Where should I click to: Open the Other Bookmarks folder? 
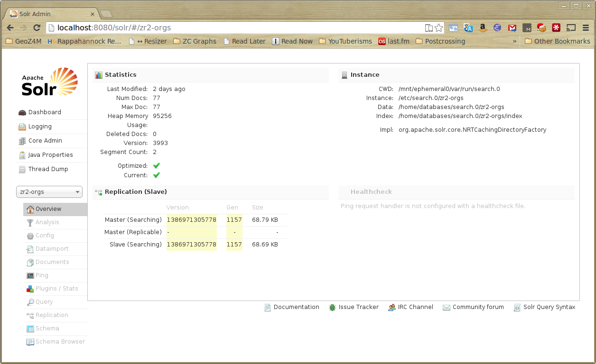point(557,41)
